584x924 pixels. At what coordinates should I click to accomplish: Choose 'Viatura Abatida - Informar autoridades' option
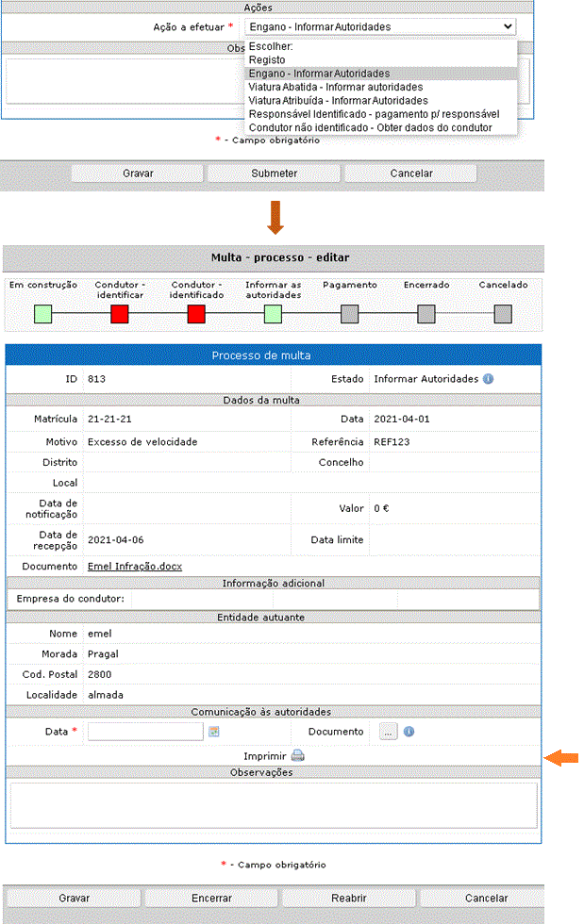[336, 87]
